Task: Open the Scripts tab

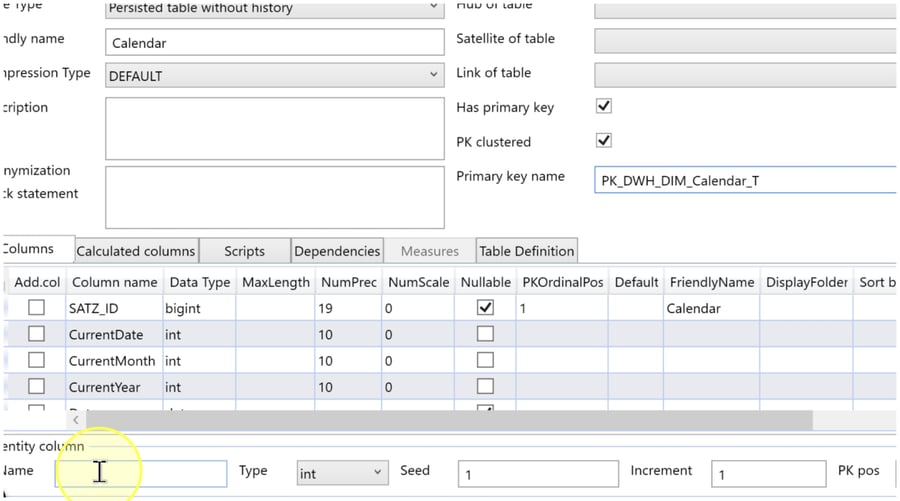Action: pos(245,251)
